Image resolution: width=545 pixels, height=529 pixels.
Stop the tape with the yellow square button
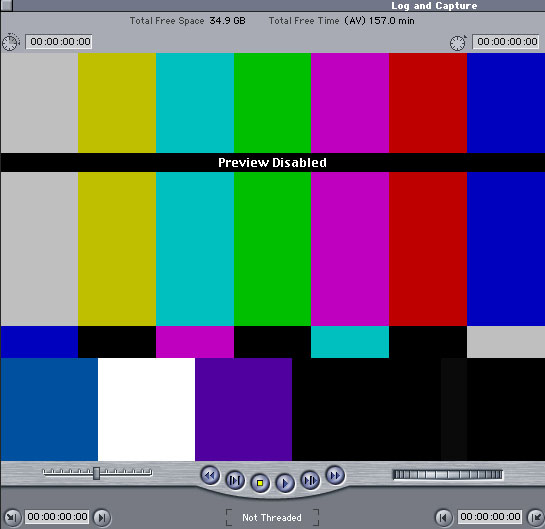(x=260, y=483)
